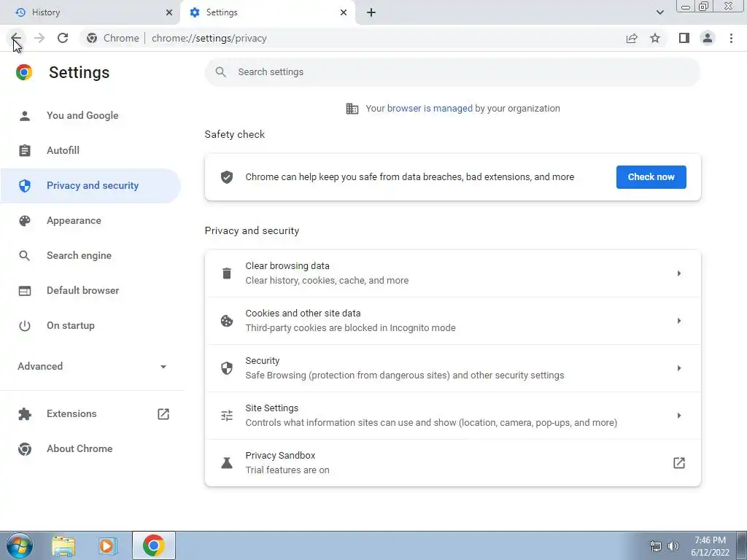747x560 pixels.
Task: Click the "Safety check" heading
Action: point(234,135)
